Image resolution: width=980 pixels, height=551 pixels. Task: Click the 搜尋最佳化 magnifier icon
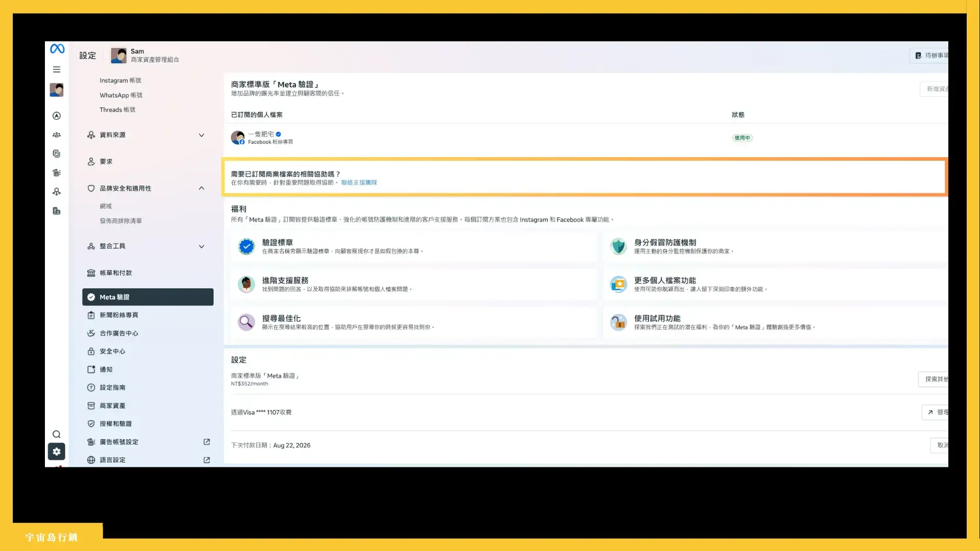247,322
